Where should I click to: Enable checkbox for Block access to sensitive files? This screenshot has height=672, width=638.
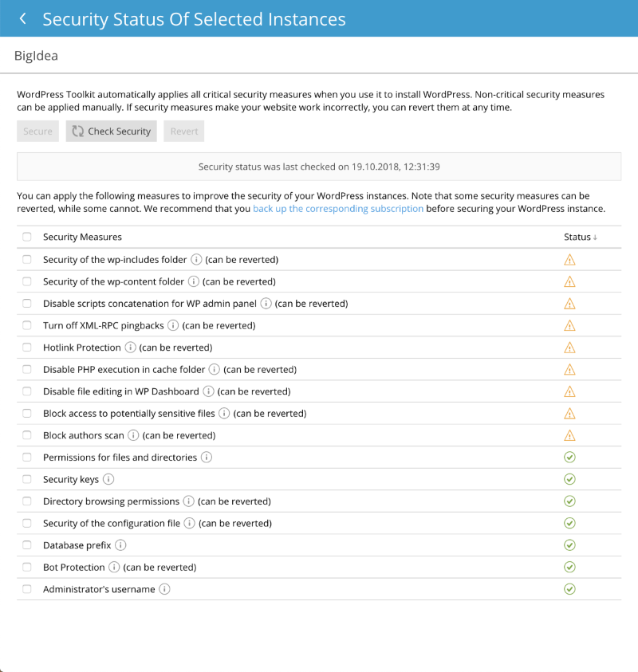[x=27, y=414]
